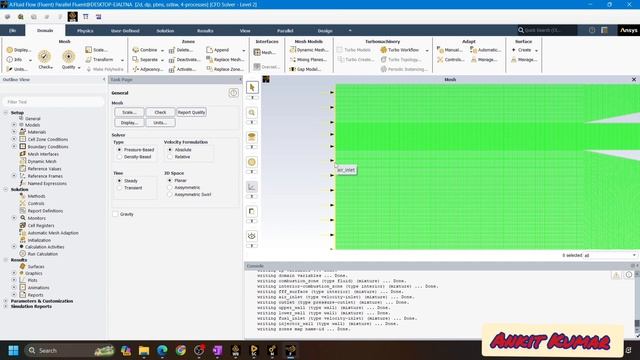The width and height of the screenshot is (640, 360).
Task: Click the Windows taskbar Search box
Action: [x=70, y=350]
